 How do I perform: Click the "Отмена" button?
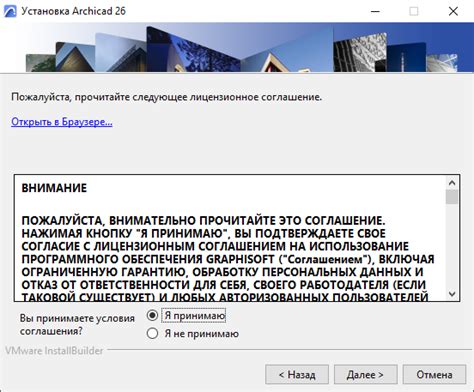pos(434,375)
